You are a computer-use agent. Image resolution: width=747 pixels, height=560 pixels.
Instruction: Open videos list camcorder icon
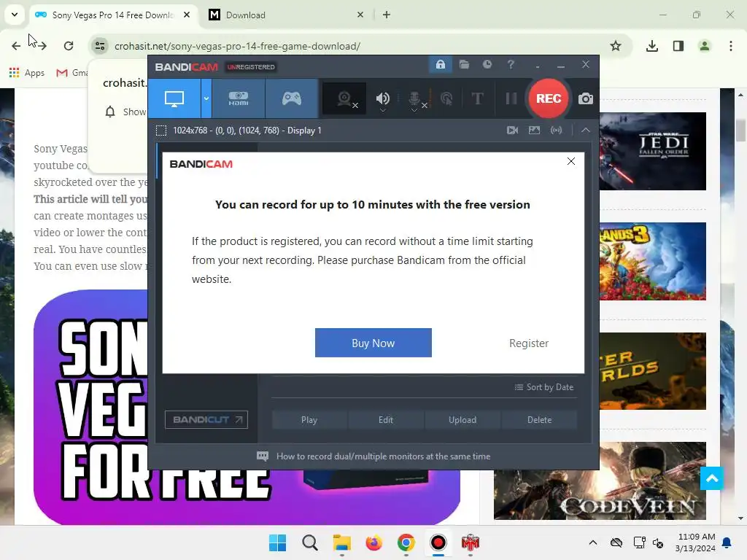(x=513, y=130)
